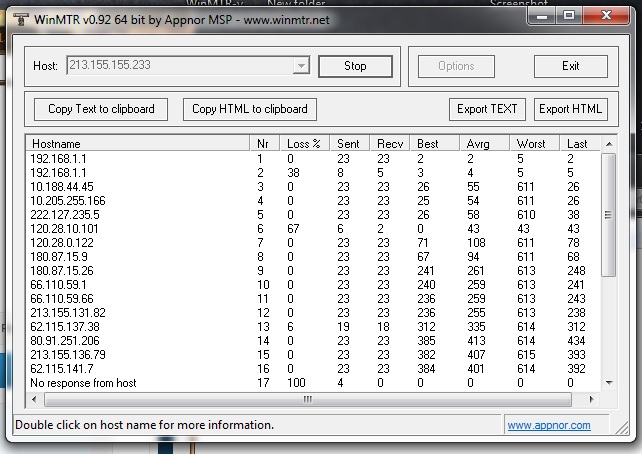Click the Exit button

click(570, 66)
